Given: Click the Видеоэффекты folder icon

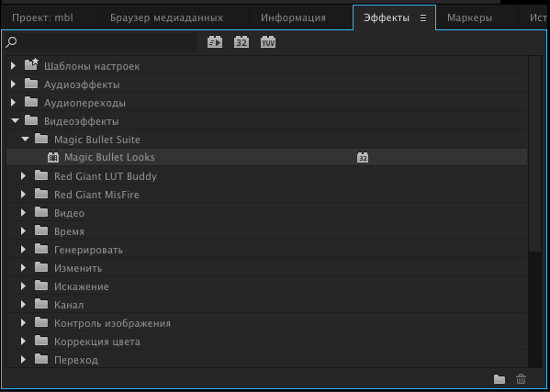Looking at the screenshot, I should (31, 120).
